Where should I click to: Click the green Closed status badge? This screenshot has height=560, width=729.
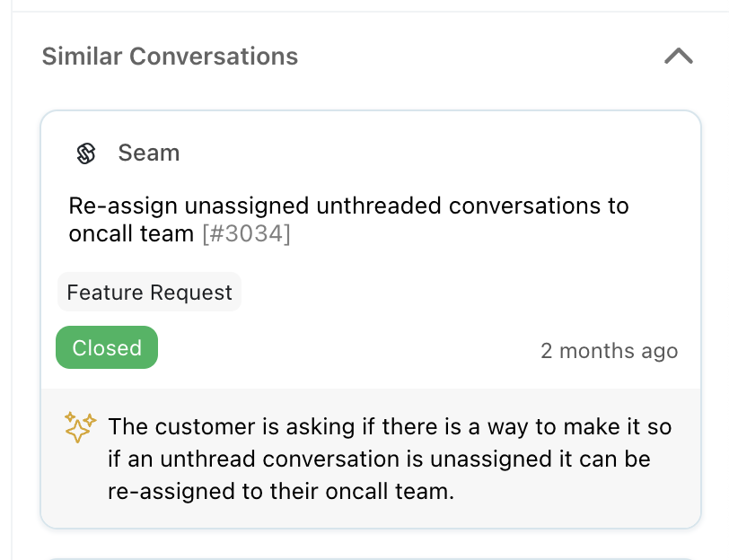(107, 347)
